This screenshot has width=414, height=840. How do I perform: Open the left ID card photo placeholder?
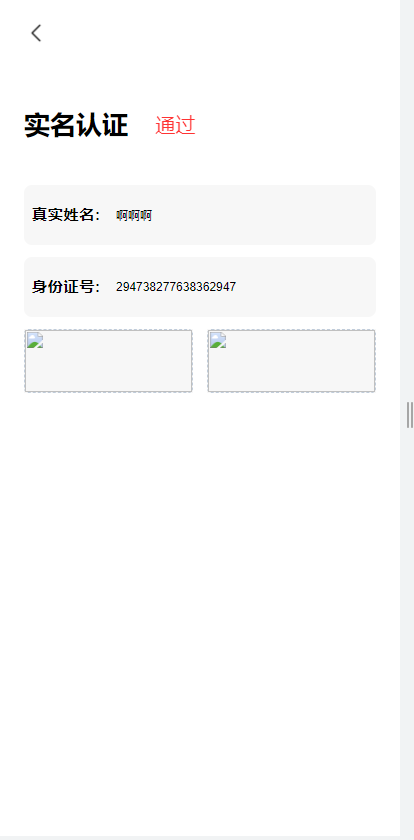point(108,361)
